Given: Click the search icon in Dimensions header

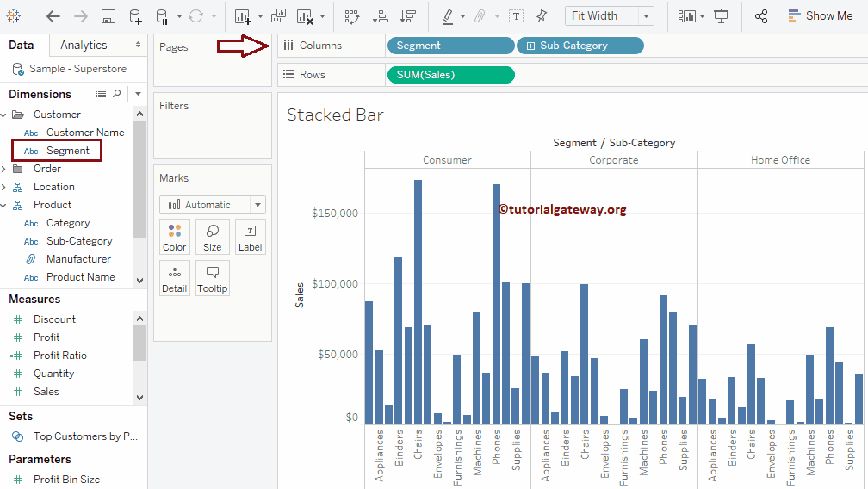Looking at the screenshot, I should click(x=117, y=93).
